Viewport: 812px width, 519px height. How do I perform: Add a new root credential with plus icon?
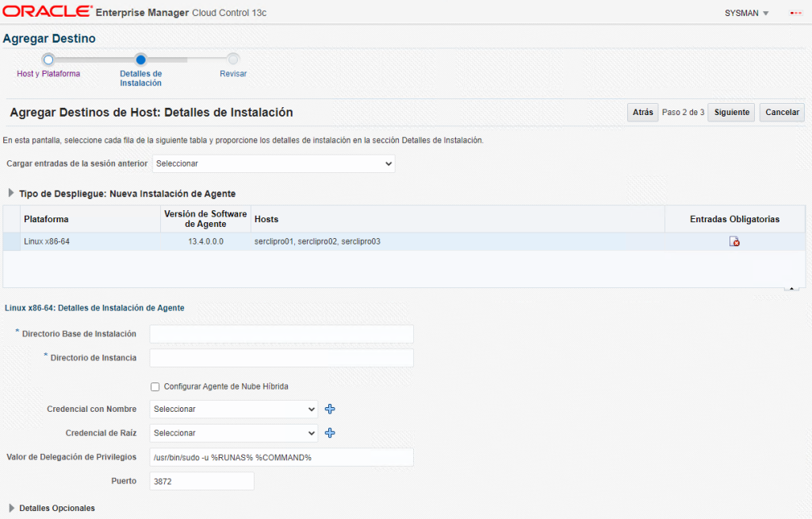coord(331,433)
